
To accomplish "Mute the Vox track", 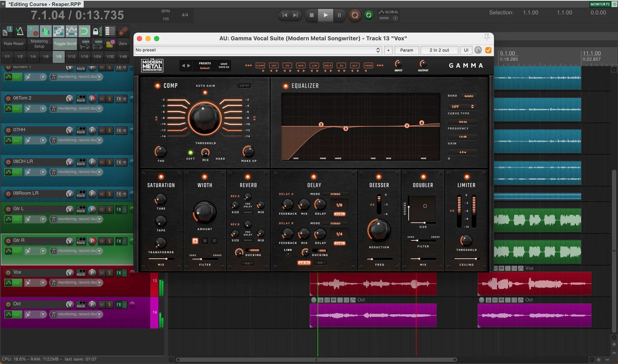I will pos(102,273).
